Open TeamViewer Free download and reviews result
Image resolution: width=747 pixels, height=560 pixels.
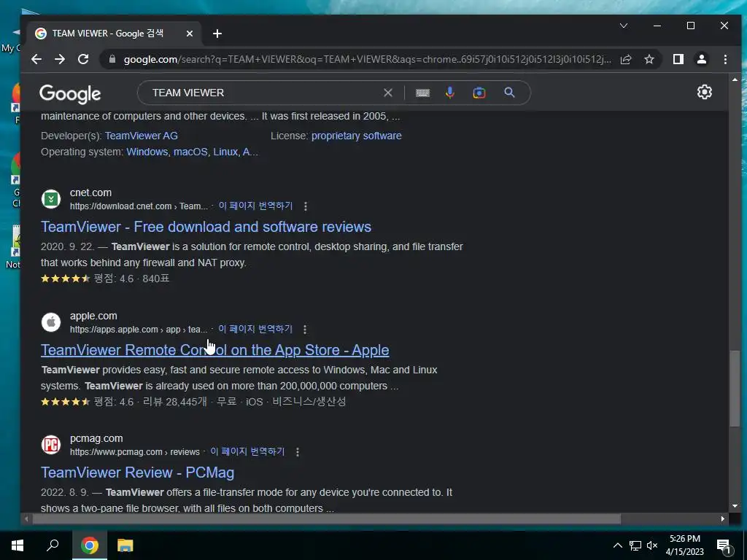point(206,227)
